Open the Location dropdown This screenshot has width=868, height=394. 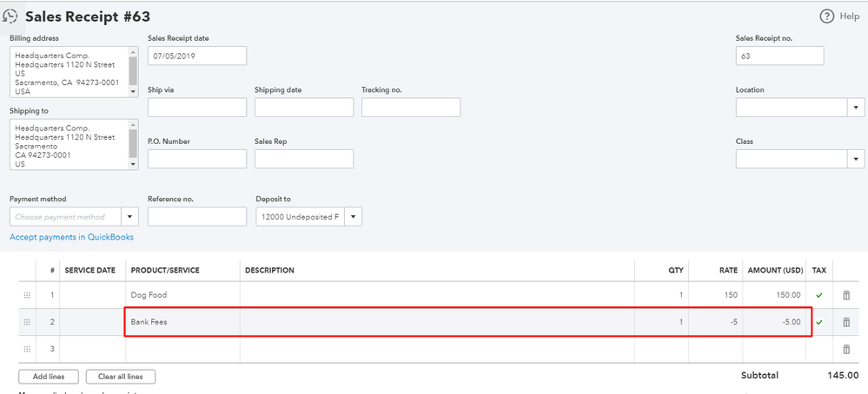(856, 107)
